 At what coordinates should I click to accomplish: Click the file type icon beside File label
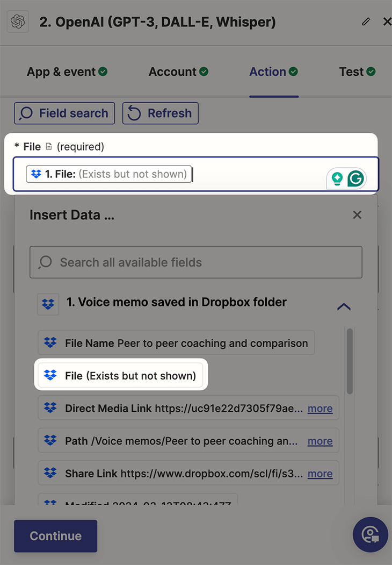pos(49,147)
